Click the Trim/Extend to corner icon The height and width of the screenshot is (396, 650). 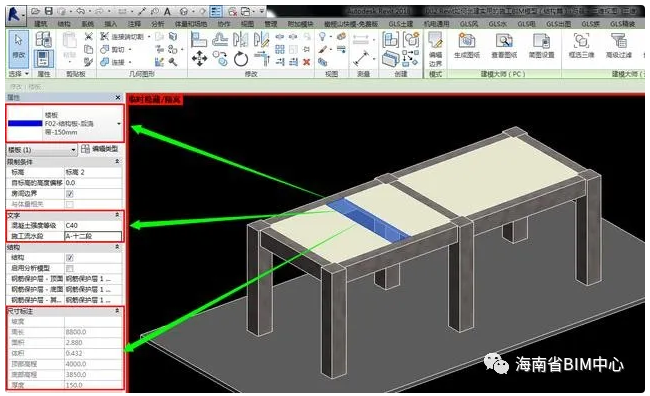coord(262,59)
